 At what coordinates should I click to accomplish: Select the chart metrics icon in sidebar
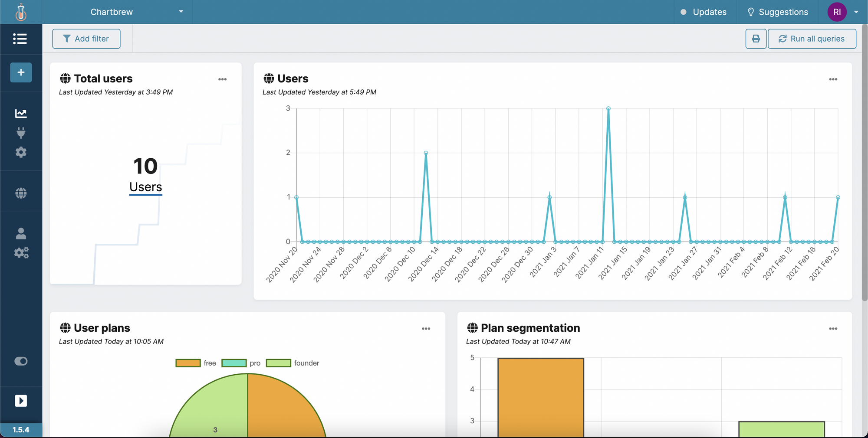pos(20,114)
